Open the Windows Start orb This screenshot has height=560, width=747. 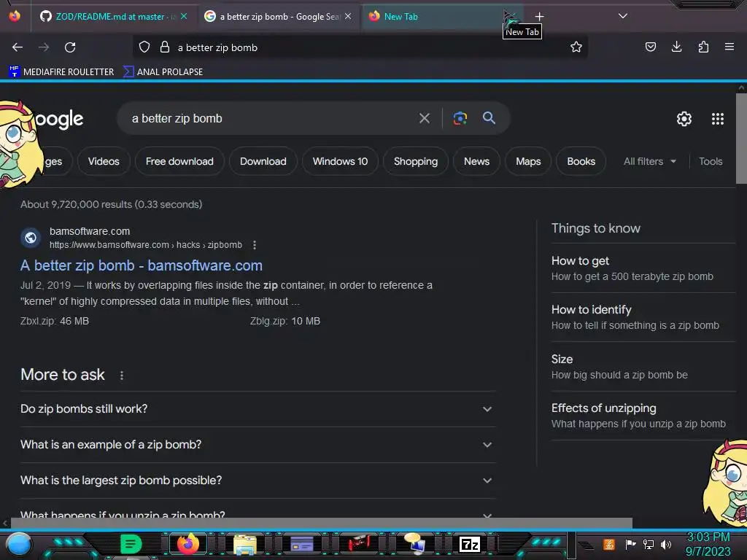point(18,544)
